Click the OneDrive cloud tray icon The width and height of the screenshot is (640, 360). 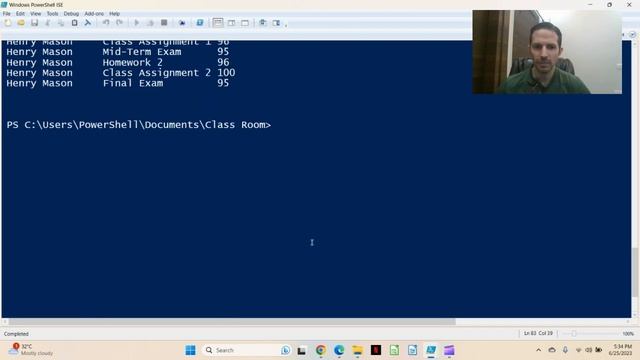click(552, 350)
